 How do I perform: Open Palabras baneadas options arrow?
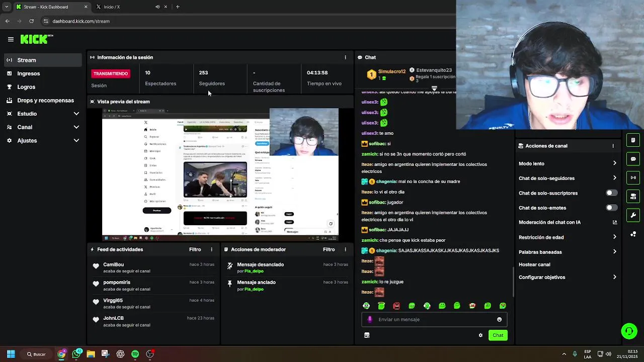(614, 252)
